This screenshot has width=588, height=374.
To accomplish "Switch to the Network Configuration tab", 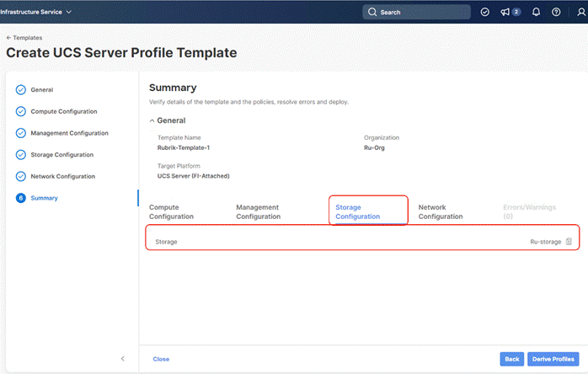I will click(x=440, y=211).
